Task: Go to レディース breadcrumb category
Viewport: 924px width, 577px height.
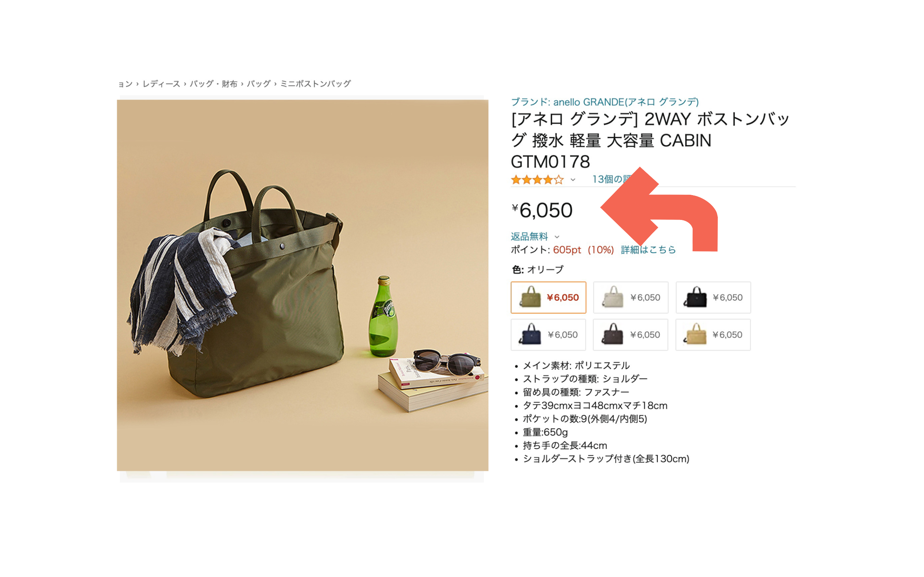Action: 161,84
